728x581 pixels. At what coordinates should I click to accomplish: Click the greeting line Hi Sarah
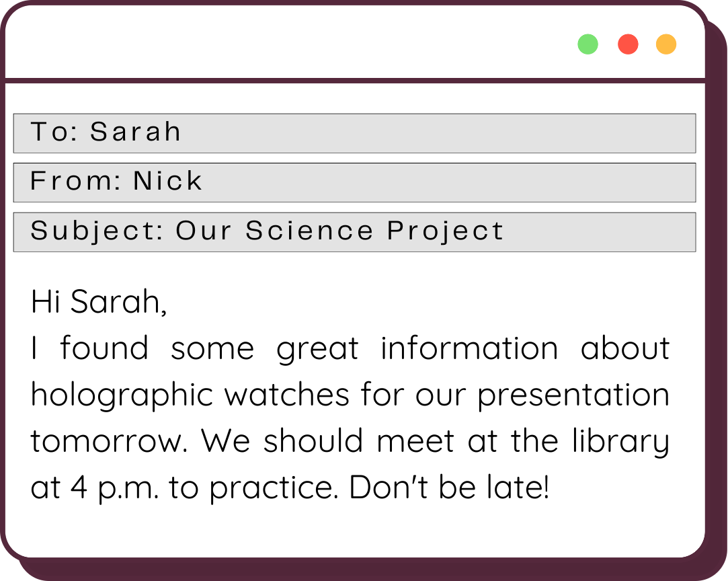coord(99,303)
